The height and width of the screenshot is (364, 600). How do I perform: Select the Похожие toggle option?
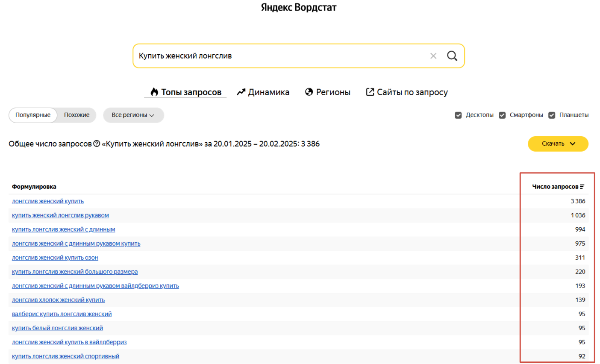click(77, 115)
